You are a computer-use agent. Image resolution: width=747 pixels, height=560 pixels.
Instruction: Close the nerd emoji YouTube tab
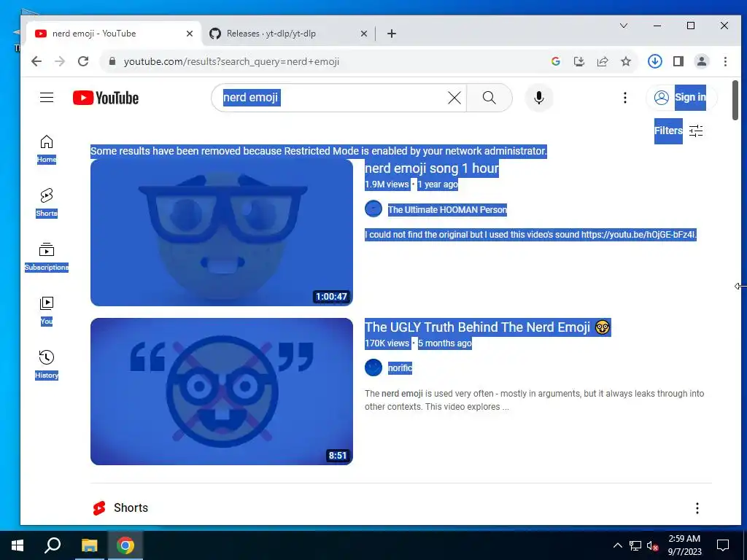[190, 34]
